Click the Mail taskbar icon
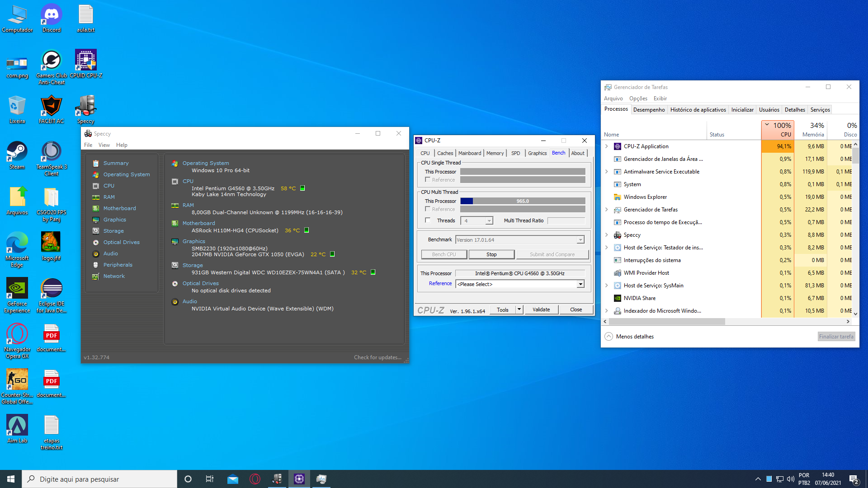 coord(233,479)
